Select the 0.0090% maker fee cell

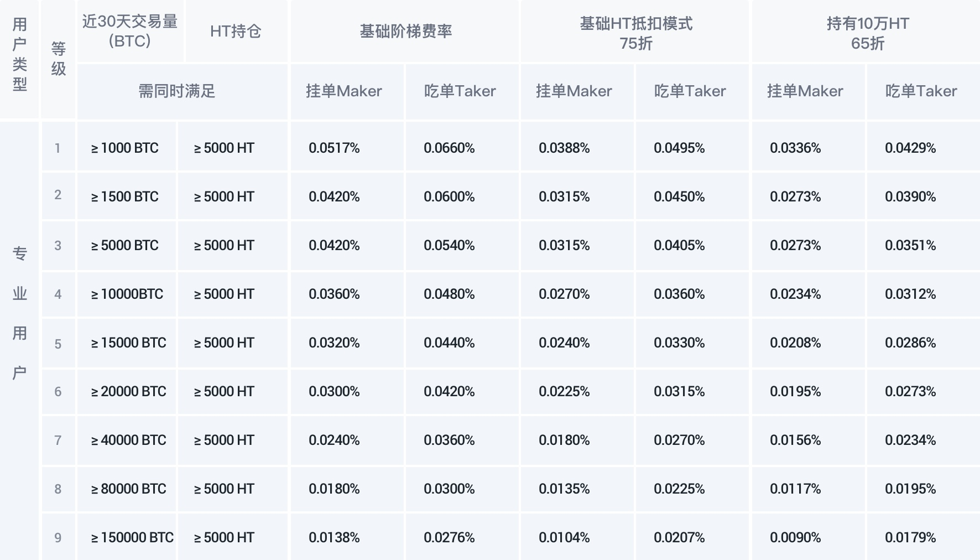coord(807,537)
